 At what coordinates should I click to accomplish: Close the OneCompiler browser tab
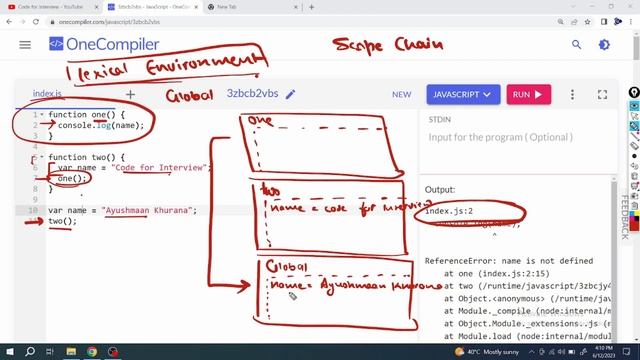tap(196, 7)
